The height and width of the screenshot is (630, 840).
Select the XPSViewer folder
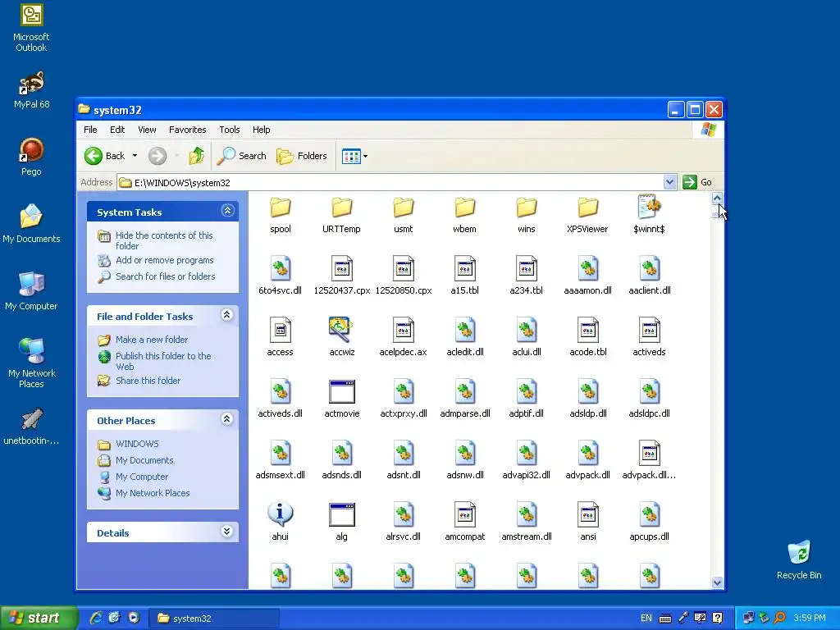point(587,216)
